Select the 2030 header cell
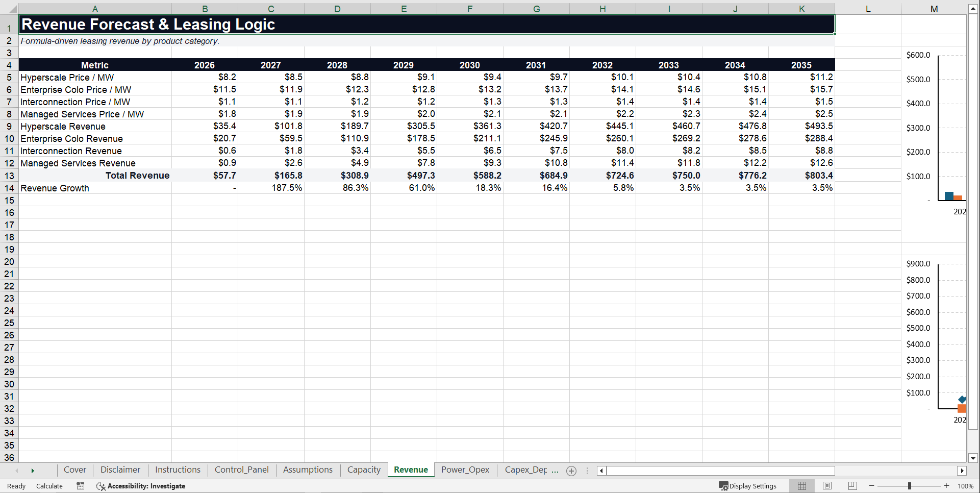The height and width of the screenshot is (493, 980). click(x=470, y=65)
